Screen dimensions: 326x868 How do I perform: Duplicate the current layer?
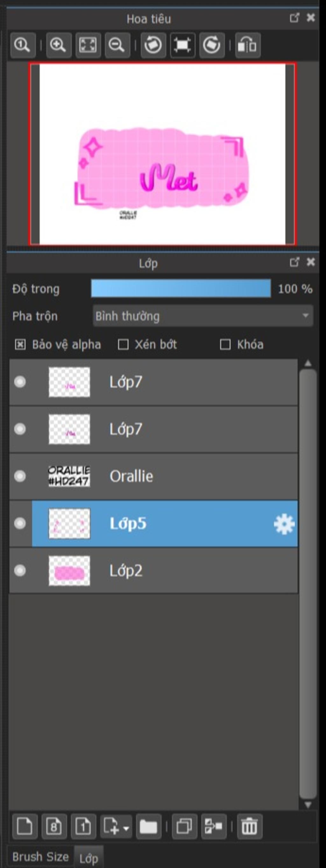point(184,826)
